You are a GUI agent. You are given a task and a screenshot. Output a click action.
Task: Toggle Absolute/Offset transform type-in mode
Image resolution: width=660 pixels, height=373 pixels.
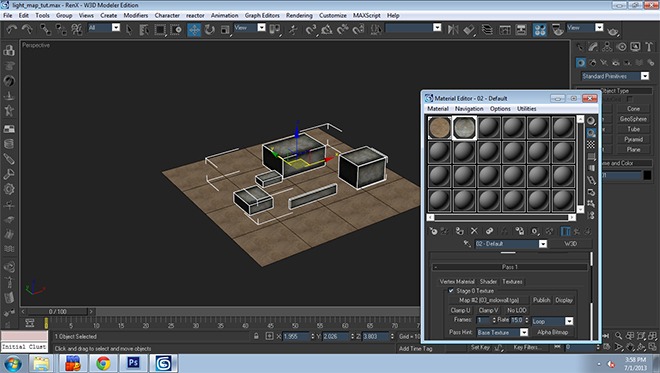(x=269, y=336)
